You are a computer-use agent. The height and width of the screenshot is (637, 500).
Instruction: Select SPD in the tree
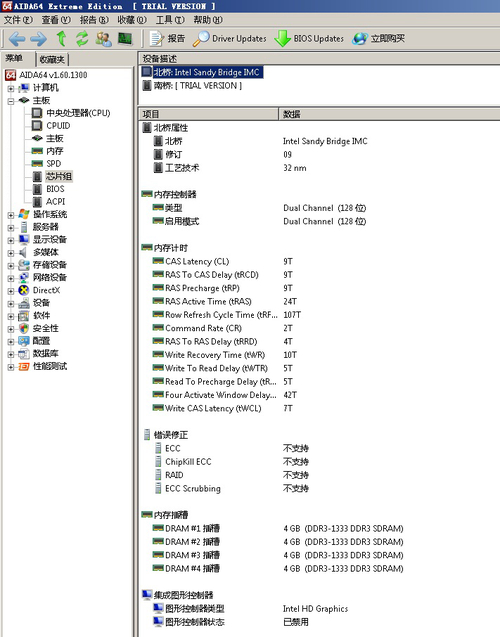click(x=53, y=163)
